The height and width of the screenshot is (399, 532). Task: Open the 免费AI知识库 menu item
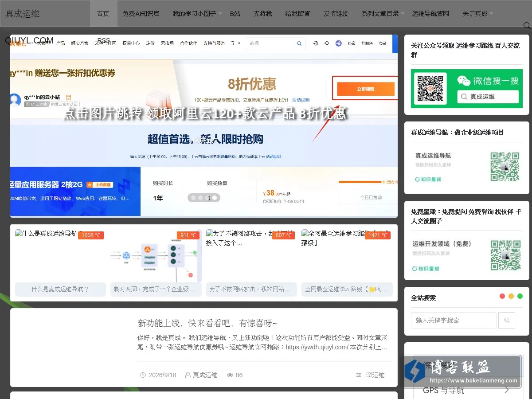click(x=141, y=14)
